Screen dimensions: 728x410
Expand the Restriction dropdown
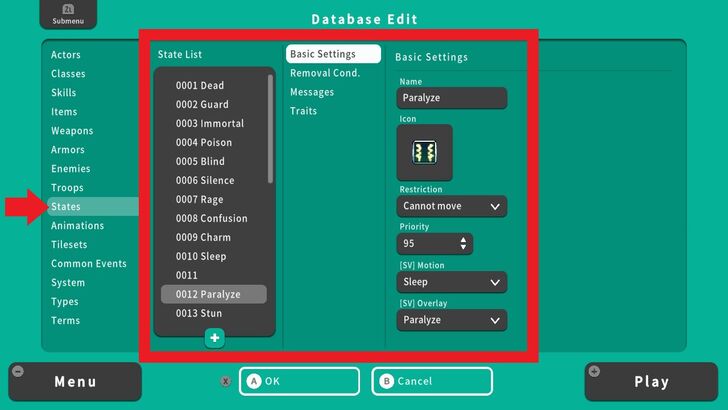coord(451,207)
